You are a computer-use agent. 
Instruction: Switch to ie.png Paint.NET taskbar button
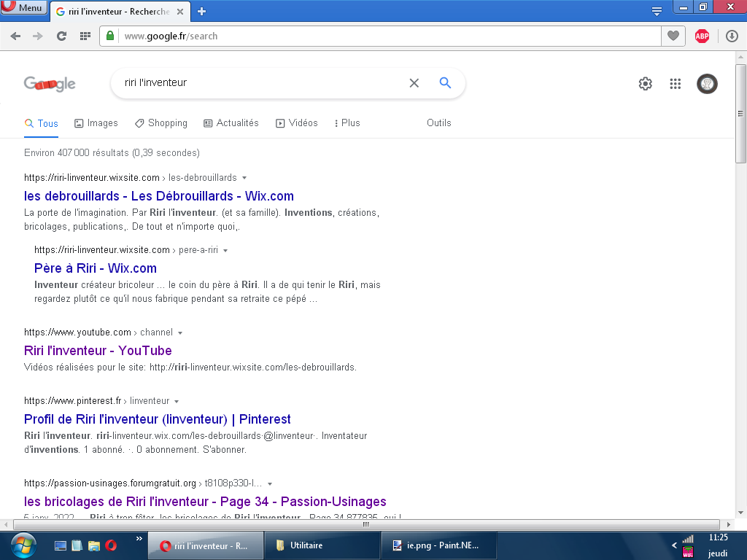(438, 545)
